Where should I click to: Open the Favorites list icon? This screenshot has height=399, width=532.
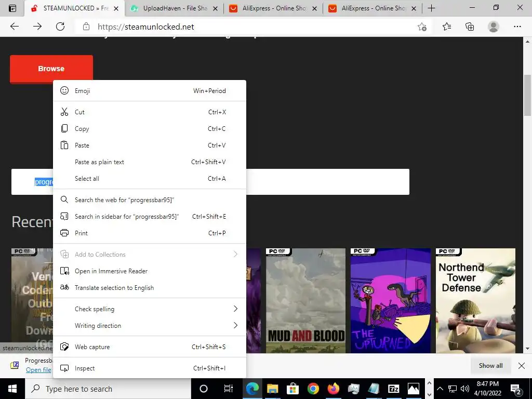coord(447,26)
